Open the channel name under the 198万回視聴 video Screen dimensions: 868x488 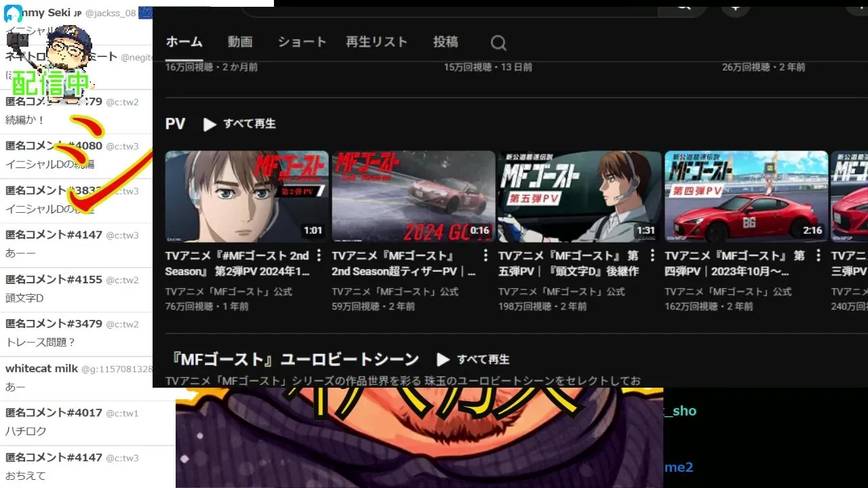pyautogui.click(x=561, y=291)
